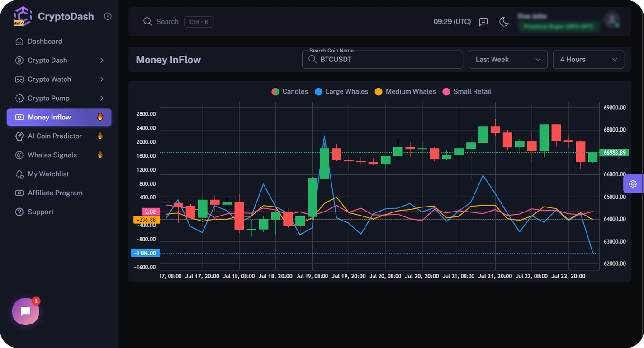Toggle Candles series in chart legend
Screen dimensions: 644x348
click(x=289, y=92)
